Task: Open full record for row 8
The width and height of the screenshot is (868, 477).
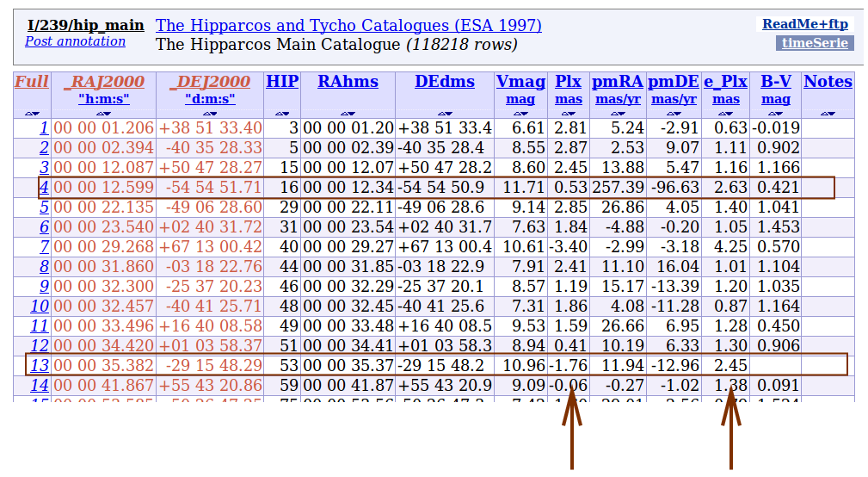Action: 44,266
